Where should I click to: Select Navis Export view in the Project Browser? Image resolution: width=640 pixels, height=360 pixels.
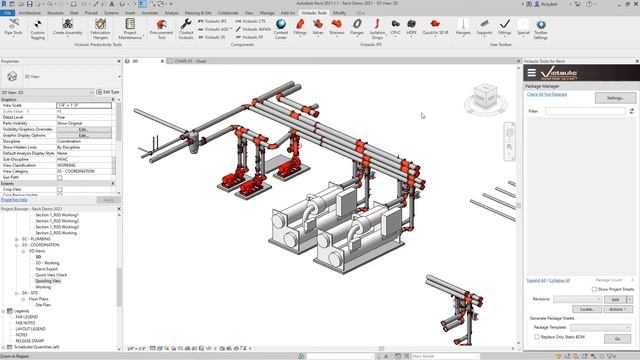[47, 269]
